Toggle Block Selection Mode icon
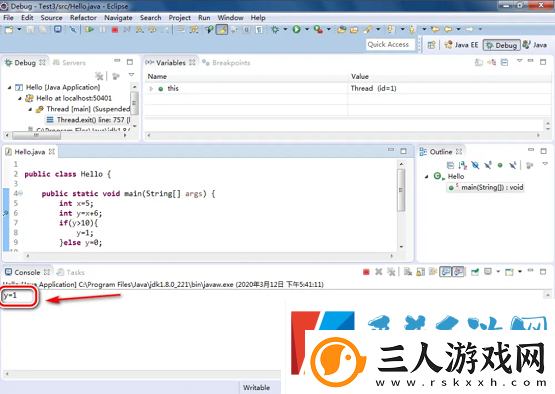The height and width of the screenshot is (394, 555). point(246,30)
